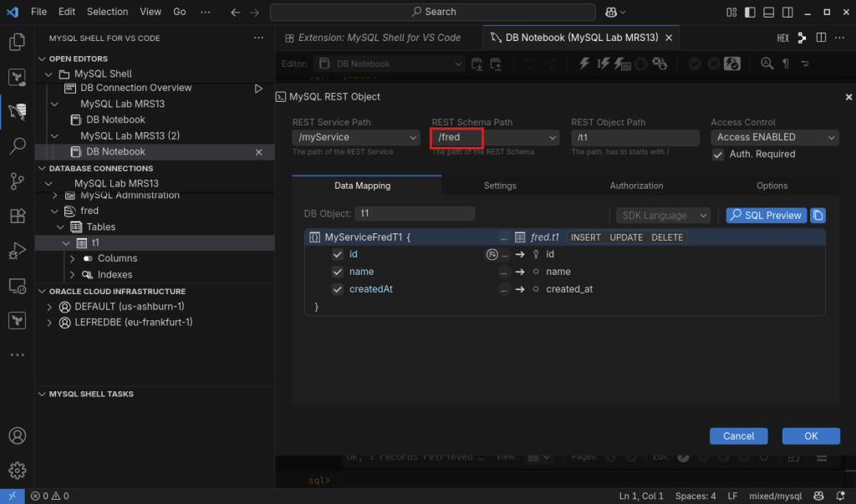Toggle the Auth. Required checkbox
The height and width of the screenshot is (504, 856).
(x=718, y=155)
